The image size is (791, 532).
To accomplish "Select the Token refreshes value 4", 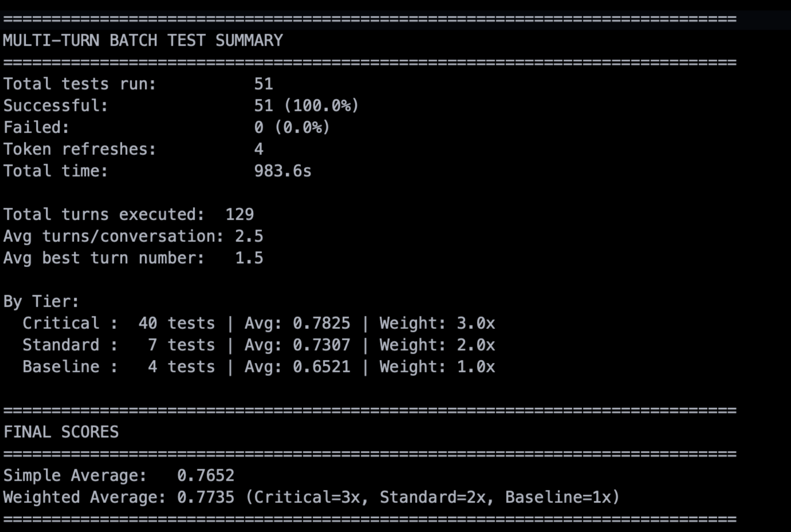I will click(x=259, y=149).
